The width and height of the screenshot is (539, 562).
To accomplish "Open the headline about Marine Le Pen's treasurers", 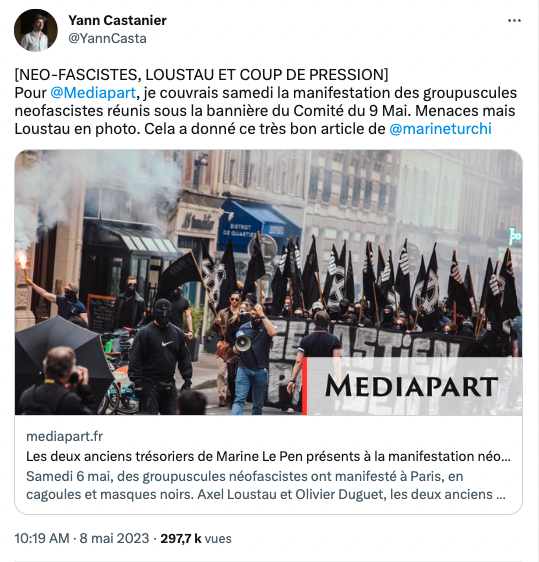I will (x=268, y=456).
